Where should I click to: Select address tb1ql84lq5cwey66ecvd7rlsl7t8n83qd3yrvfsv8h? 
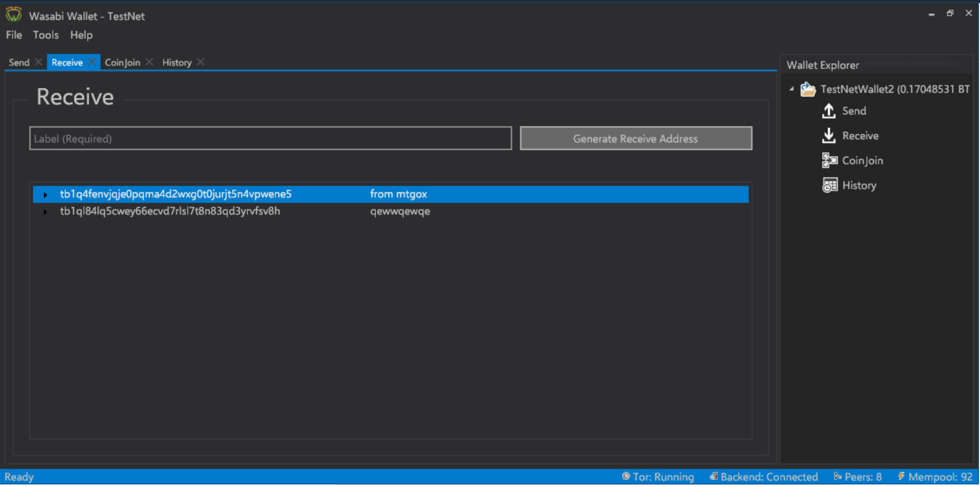(x=170, y=211)
